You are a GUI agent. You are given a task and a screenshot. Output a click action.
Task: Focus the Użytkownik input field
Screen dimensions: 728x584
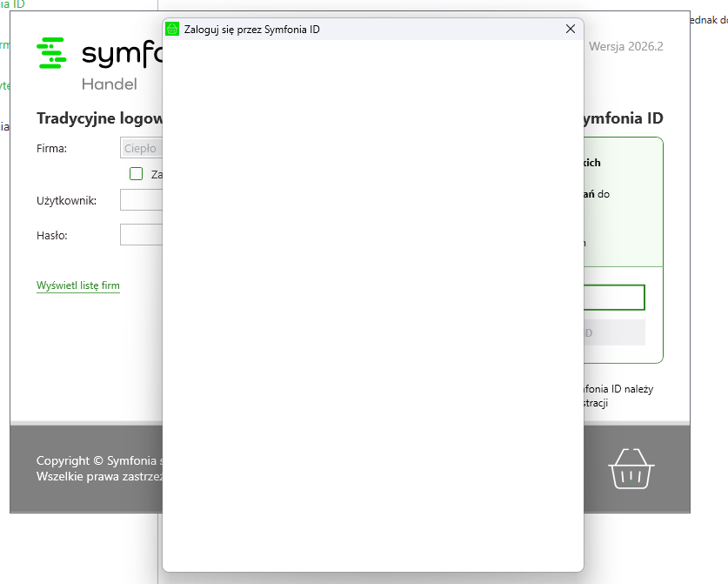tap(141, 200)
